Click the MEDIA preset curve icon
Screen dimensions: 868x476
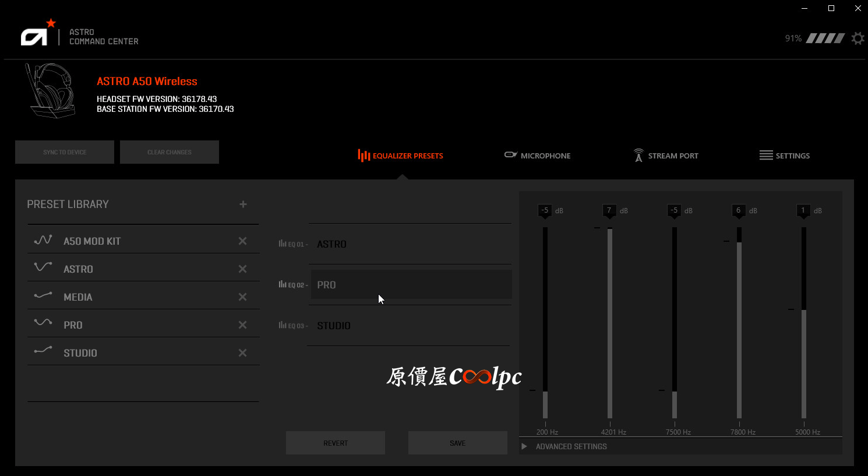43,295
